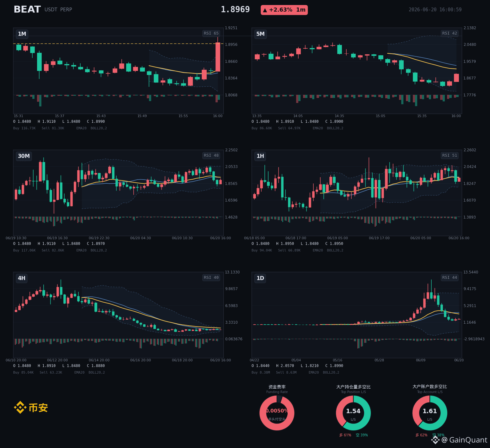490x448 pixels.
Task: Click Buy 8.38M volume label
Action: [x=261, y=372]
